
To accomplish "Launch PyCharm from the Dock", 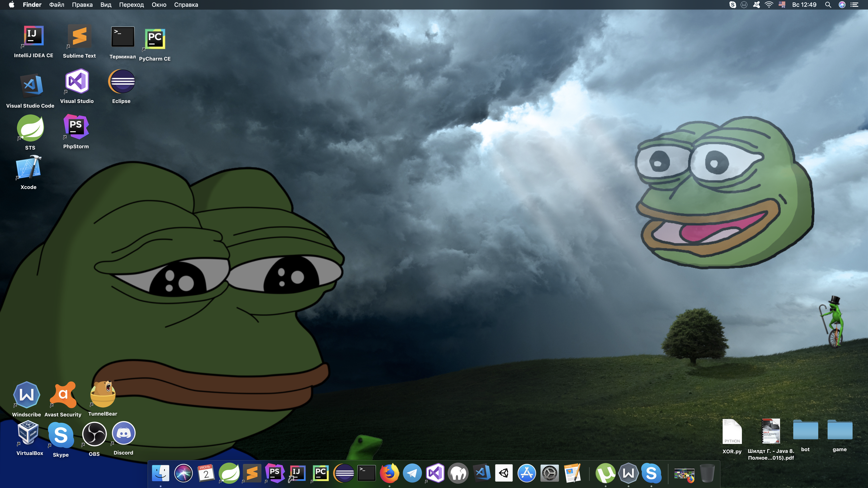I will [x=320, y=473].
